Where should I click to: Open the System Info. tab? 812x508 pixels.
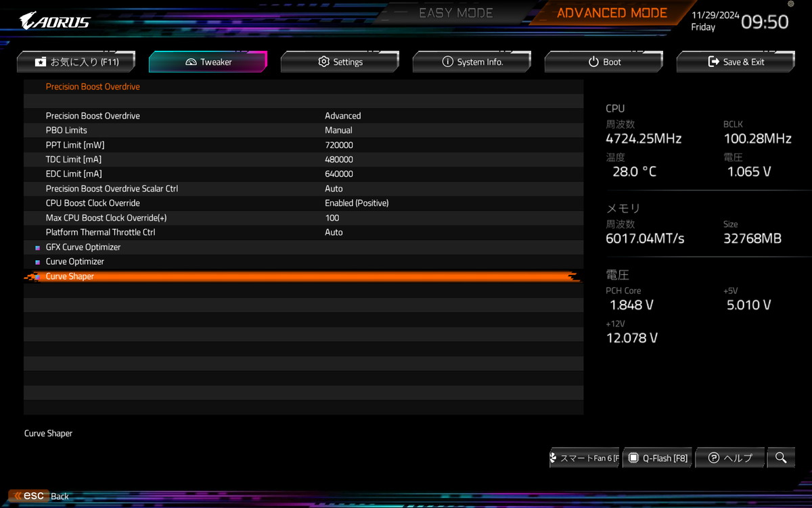(x=472, y=62)
